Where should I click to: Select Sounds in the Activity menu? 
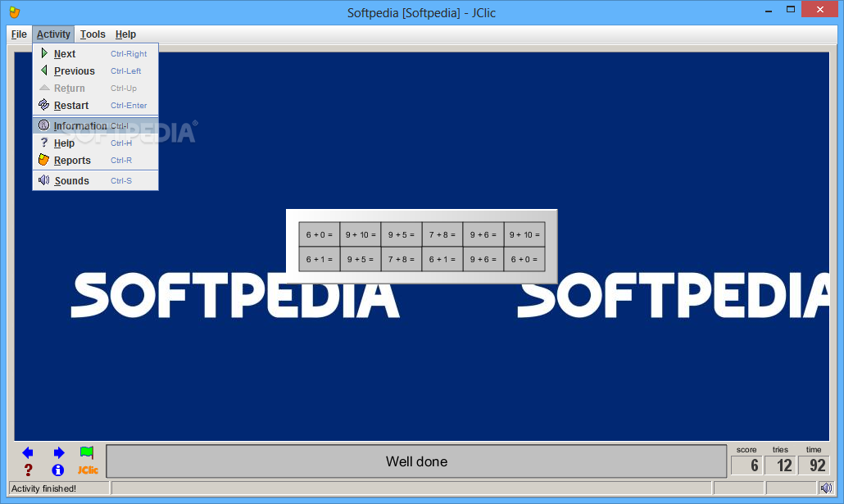[x=95, y=181]
